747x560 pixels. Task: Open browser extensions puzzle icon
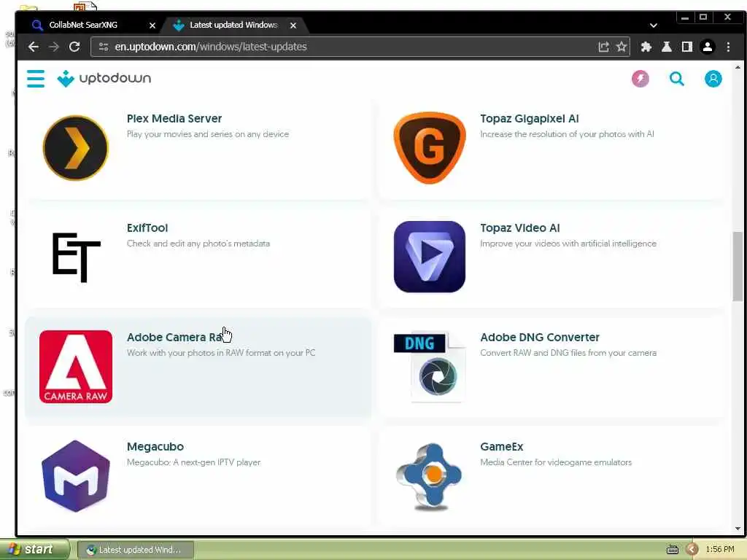(646, 47)
